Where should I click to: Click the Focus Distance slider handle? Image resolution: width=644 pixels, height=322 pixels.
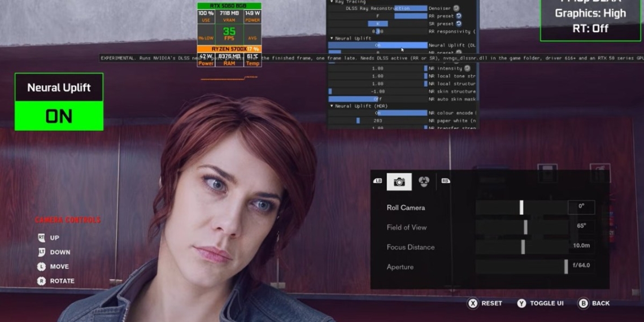pyautogui.click(x=523, y=247)
